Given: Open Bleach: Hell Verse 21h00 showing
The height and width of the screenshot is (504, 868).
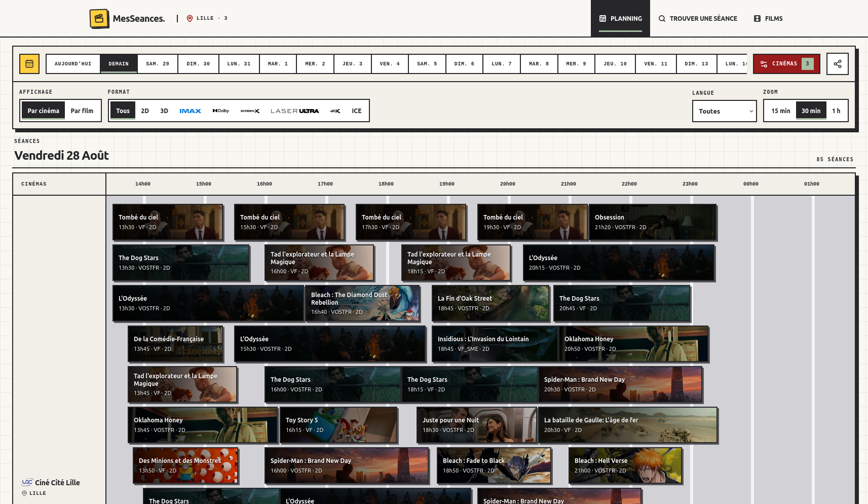Looking at the screenshot, I should click(625, 465).
